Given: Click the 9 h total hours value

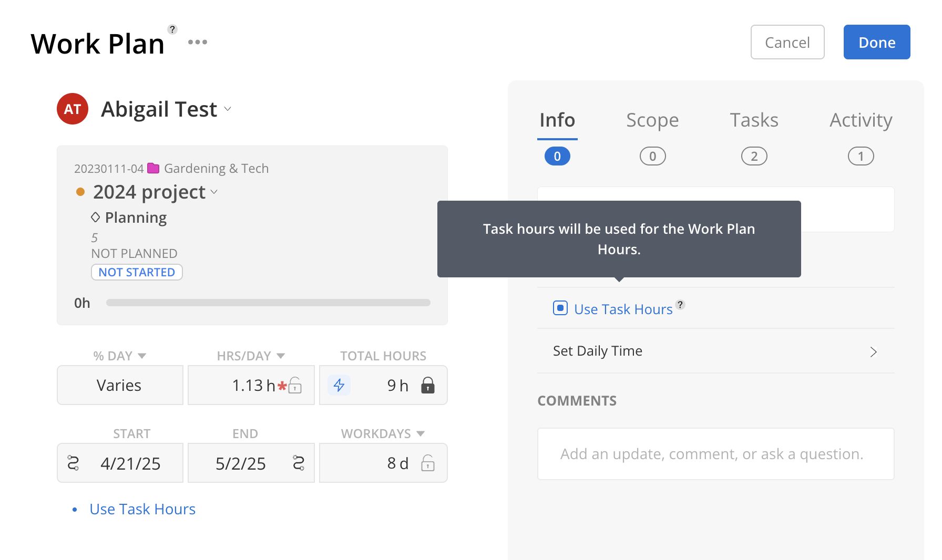Looking at the screenshot, I should (x=397, y=386).
